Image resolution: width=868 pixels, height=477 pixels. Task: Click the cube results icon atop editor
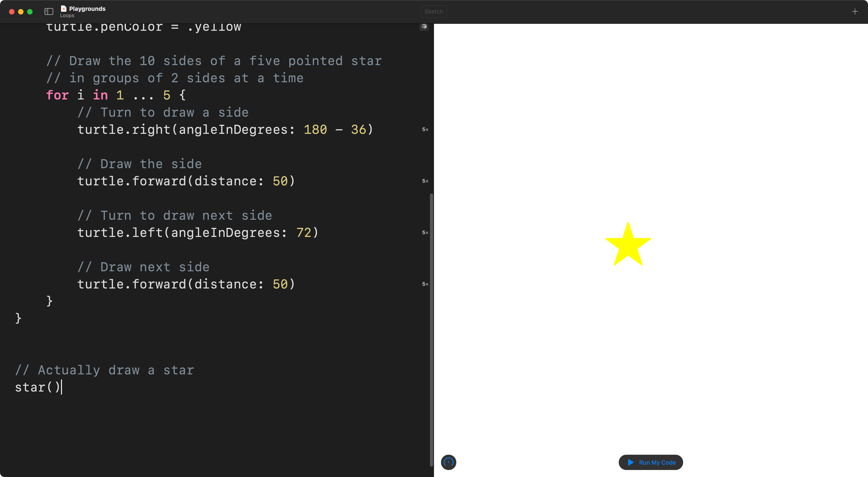point(424,26)
